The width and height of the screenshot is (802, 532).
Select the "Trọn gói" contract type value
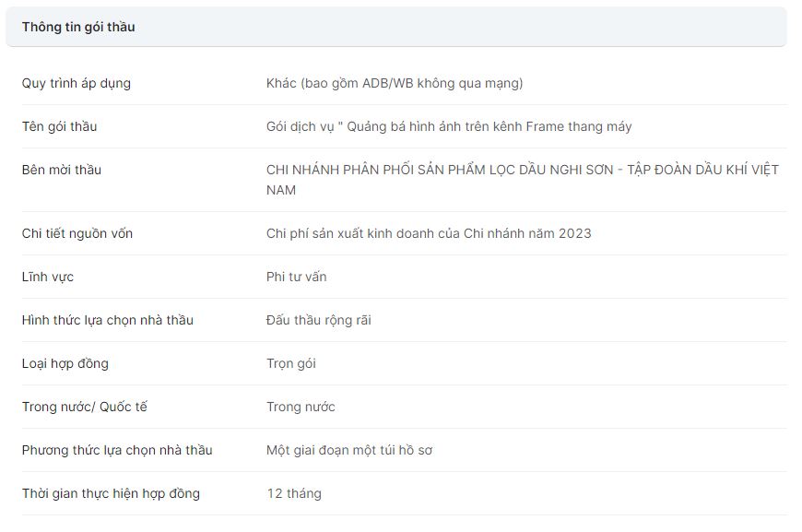click(x=291, y=363)
